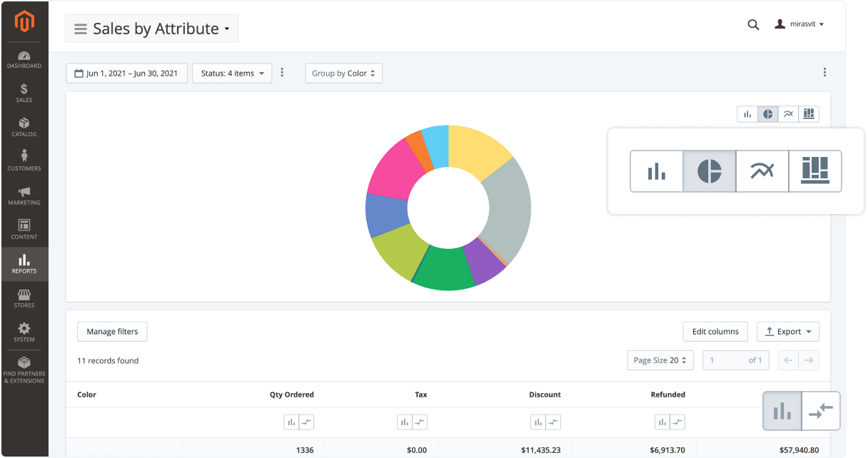Toggle comparison for Discount column
The height and width of the screenshot is (458, 868).
(x=553, y=422)
